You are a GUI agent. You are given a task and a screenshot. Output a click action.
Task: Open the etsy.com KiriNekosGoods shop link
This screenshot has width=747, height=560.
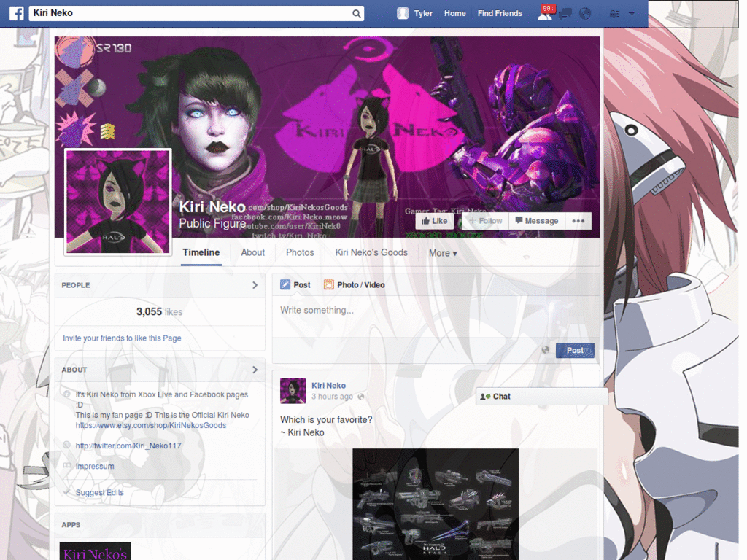150,425
